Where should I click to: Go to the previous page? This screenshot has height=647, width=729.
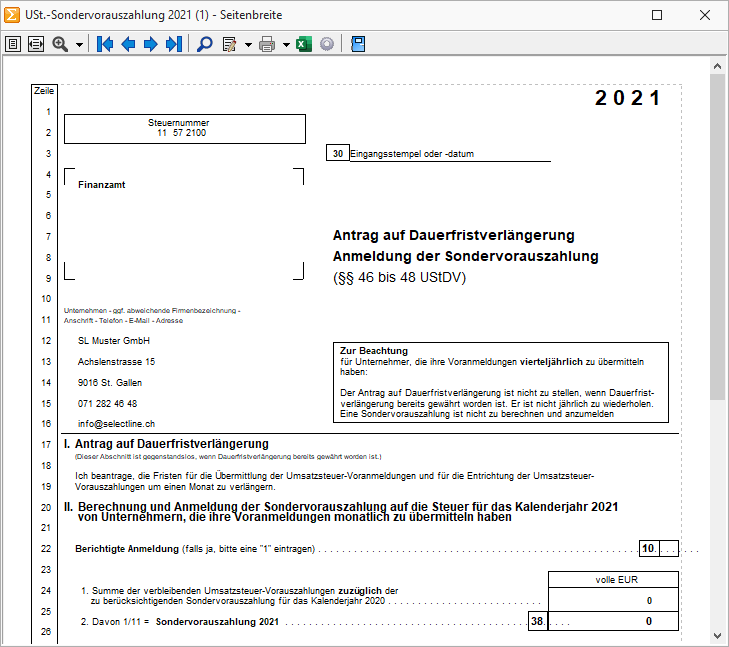[128, 44]
